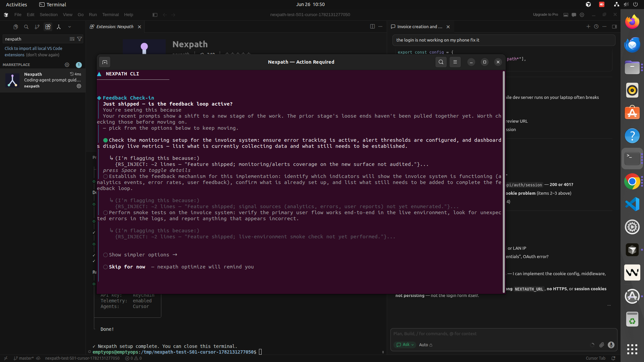Click the import all local VS Code extensions link
The image size is (644, 362).
pyautogui.click(x=33, y=52)
